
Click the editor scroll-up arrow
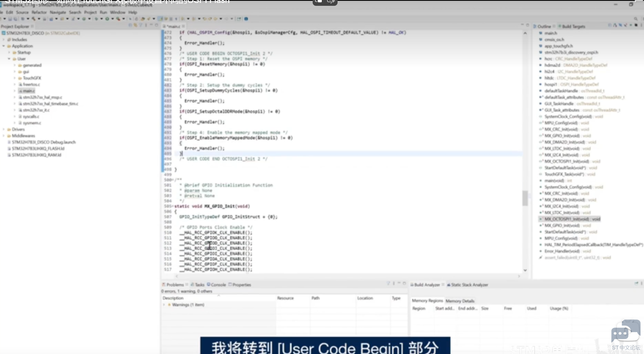(x=525, y=33)
